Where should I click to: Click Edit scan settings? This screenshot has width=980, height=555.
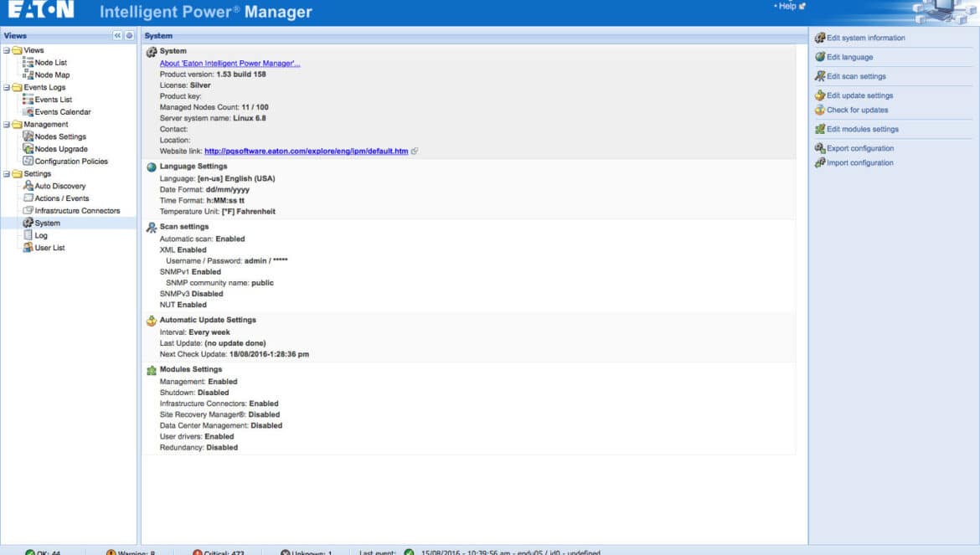(856, 77)
